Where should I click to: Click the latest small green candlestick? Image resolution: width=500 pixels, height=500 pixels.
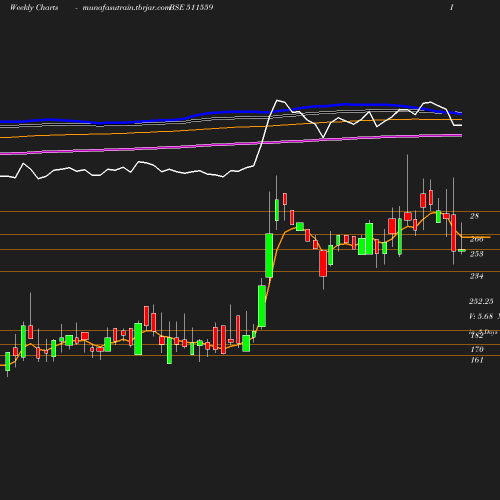[462, 250]
